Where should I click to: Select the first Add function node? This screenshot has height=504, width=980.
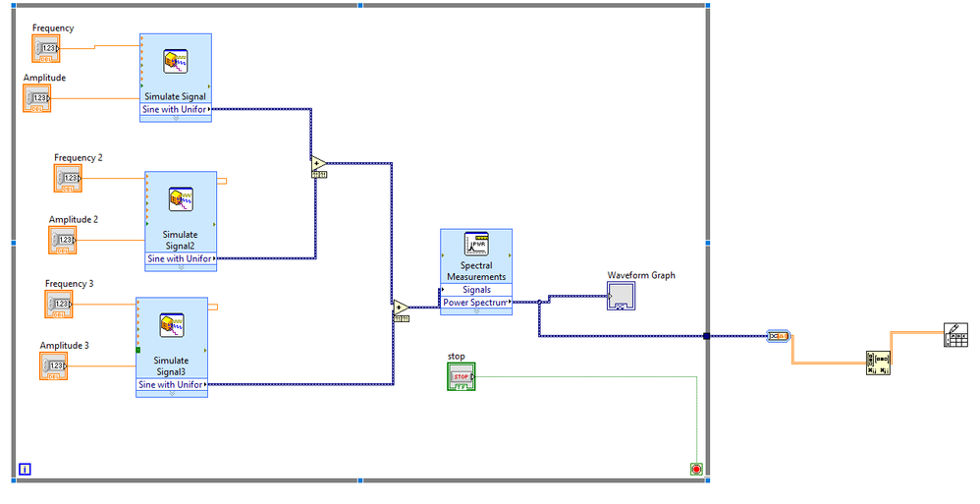(319, 164)
